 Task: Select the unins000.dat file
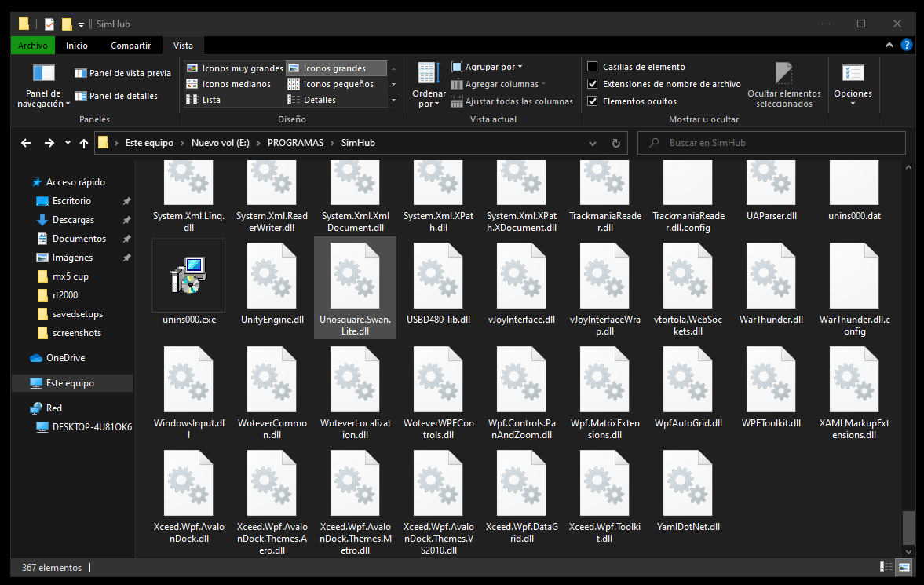coord(854,191)
